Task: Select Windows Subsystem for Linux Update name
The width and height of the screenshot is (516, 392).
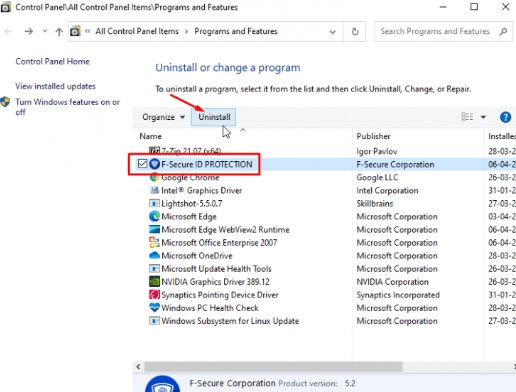Action: click(230, 321)
